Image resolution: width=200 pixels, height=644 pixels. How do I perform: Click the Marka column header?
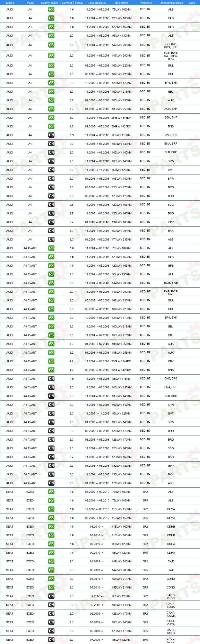[x=10, y=3]
